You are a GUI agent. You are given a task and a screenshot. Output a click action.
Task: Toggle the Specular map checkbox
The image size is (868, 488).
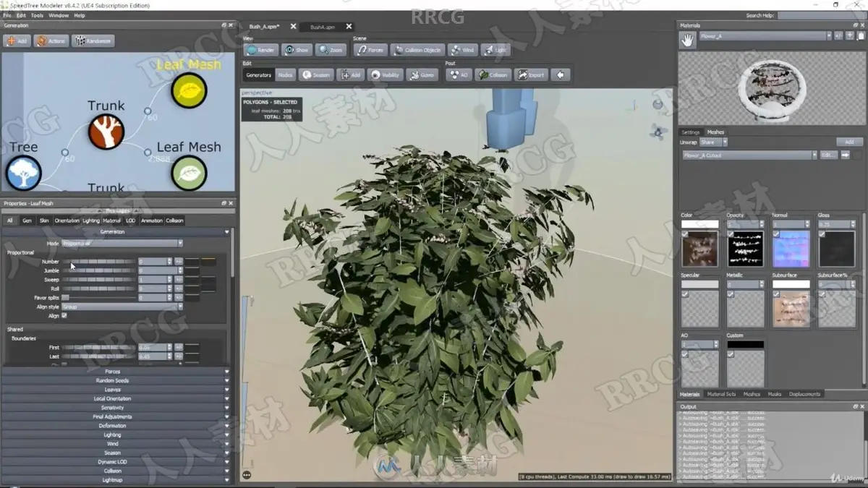click(685, 294)
